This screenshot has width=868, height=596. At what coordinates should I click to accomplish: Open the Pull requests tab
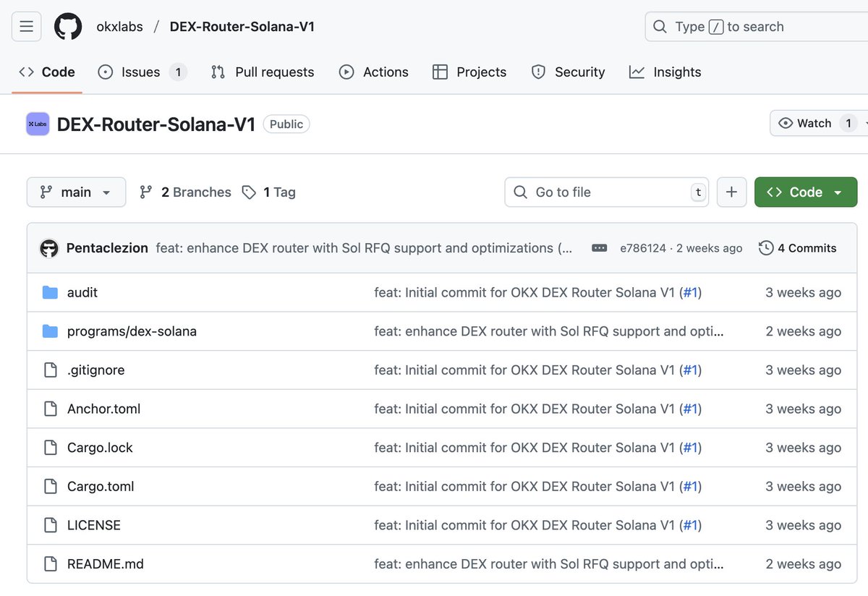[x=263, y=72]
